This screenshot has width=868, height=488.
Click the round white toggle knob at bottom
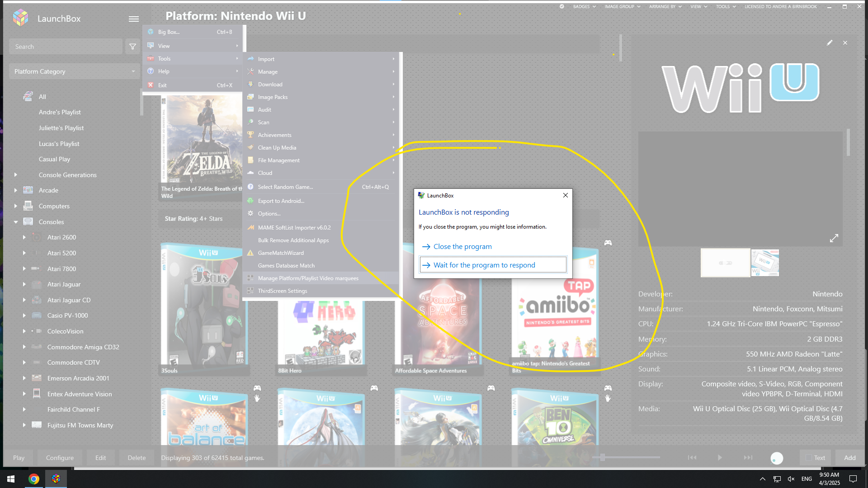point(777,458)
